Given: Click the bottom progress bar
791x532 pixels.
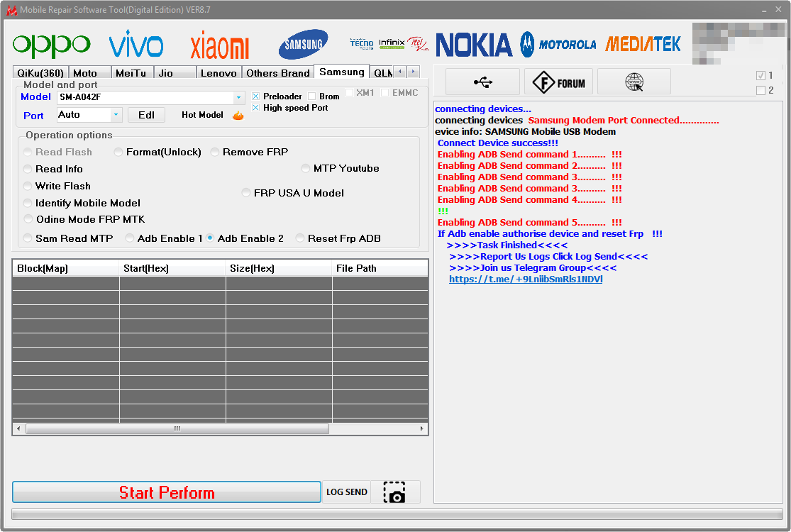Looking at the screenshot, I should pyautogui.click(x=397, y=514).
